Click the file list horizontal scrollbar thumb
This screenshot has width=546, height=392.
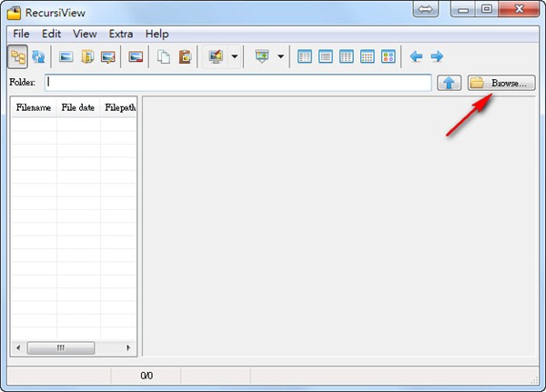point(61,347)
